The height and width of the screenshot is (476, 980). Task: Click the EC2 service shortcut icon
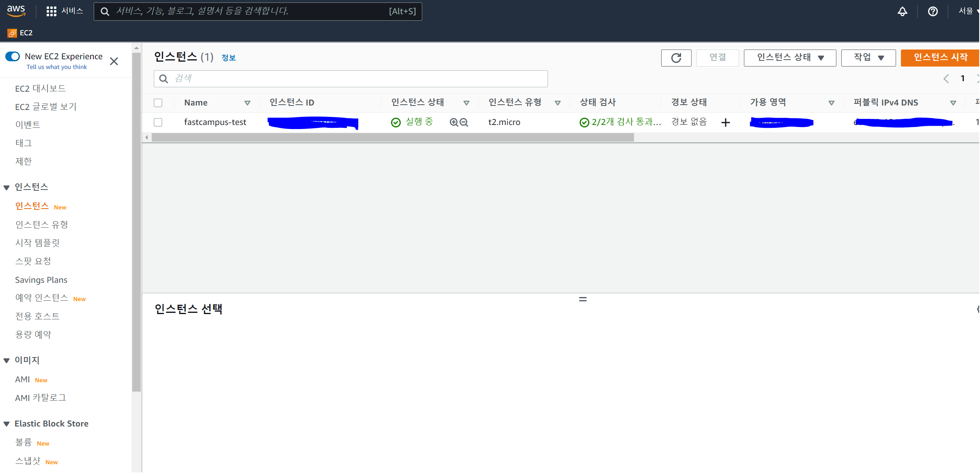pyautogui.click(x=12, y=33)
